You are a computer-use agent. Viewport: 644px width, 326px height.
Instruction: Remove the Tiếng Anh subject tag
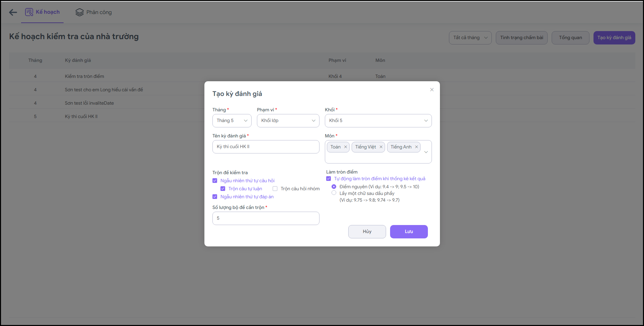point(417,147)
